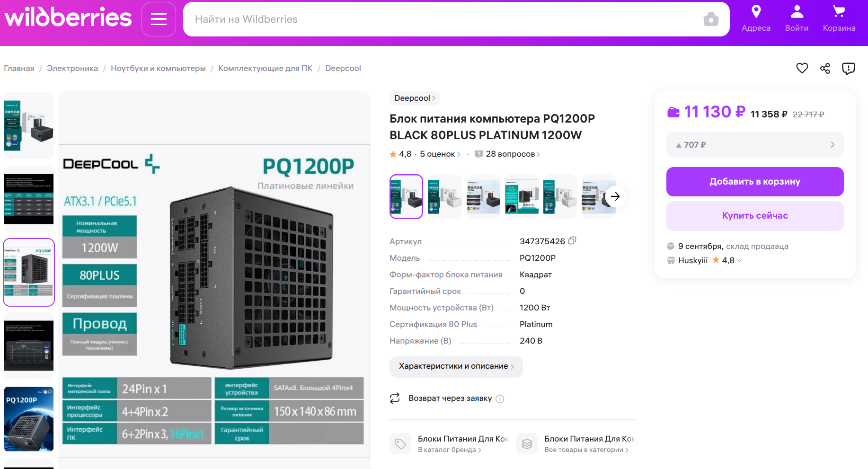
Task: Open the hamburger catalog menu
Action: coord(159,19)
